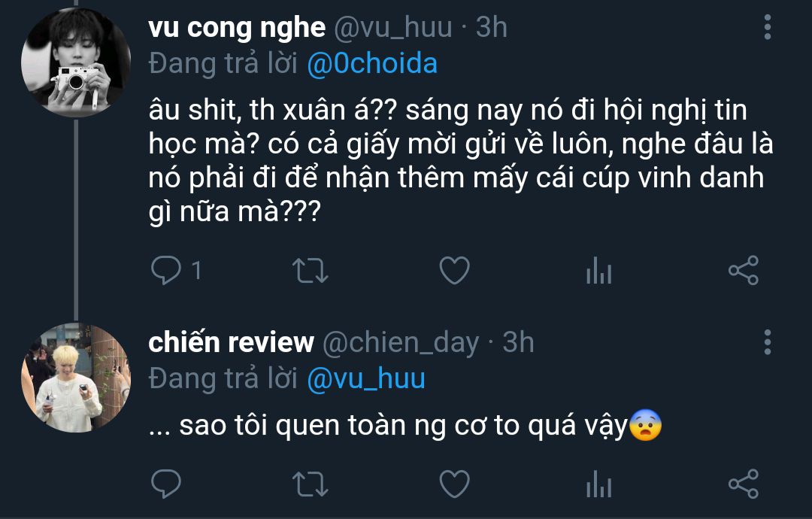The width and height of the screenshot is (812, 519).
Task: Open the @vu_huu reply mention link
Action: click(x=366, y=378)
